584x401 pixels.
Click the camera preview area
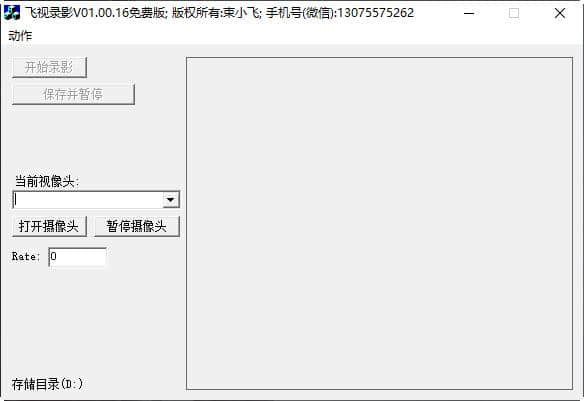(x=379, y=223)
